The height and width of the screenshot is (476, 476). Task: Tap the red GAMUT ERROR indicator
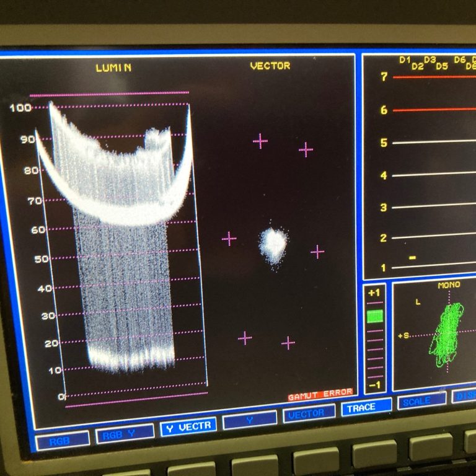click(x=320, y=395)
